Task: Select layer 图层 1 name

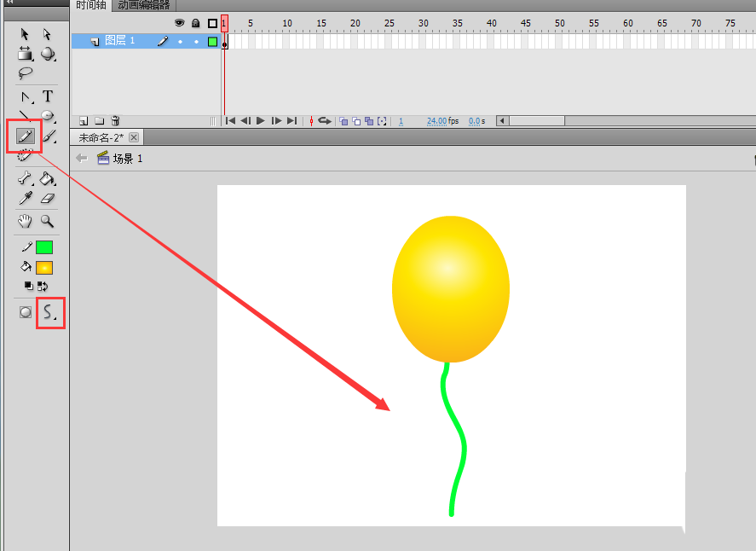Action: point(119,41)
